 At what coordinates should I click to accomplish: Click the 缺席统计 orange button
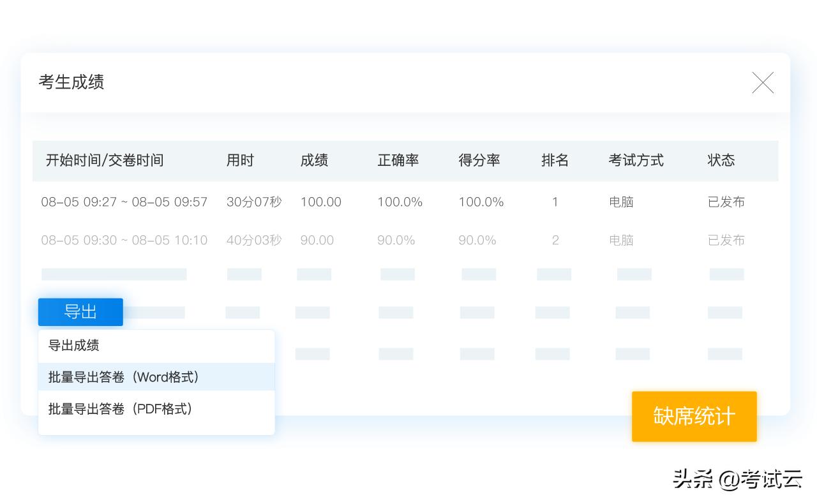pyautogui.click(x=694, y=417)
